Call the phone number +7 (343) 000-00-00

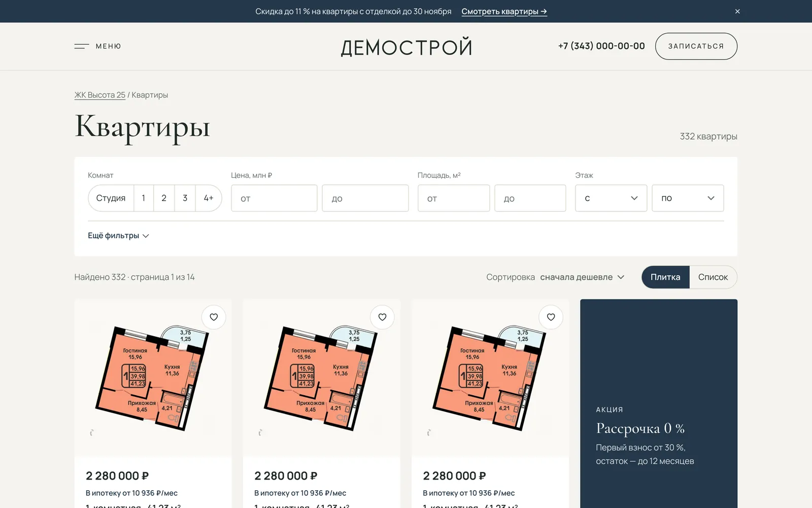coord(601,46)
